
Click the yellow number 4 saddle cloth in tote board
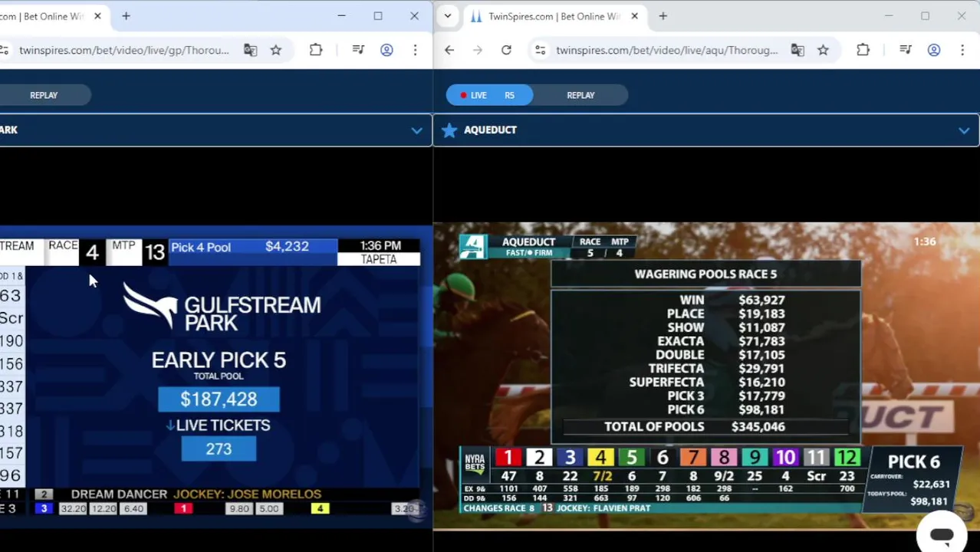point(600,458)
